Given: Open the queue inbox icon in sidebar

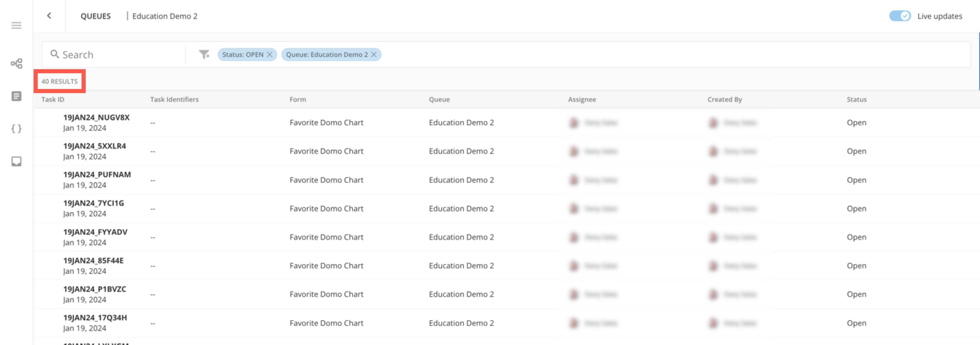Looking at the screenshot, I should 16,162.
